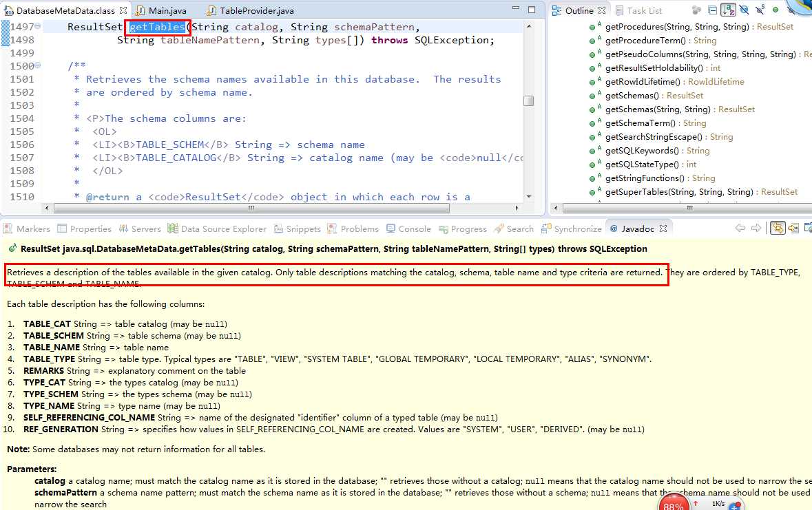Close the Outline view tab

point(602,10)
